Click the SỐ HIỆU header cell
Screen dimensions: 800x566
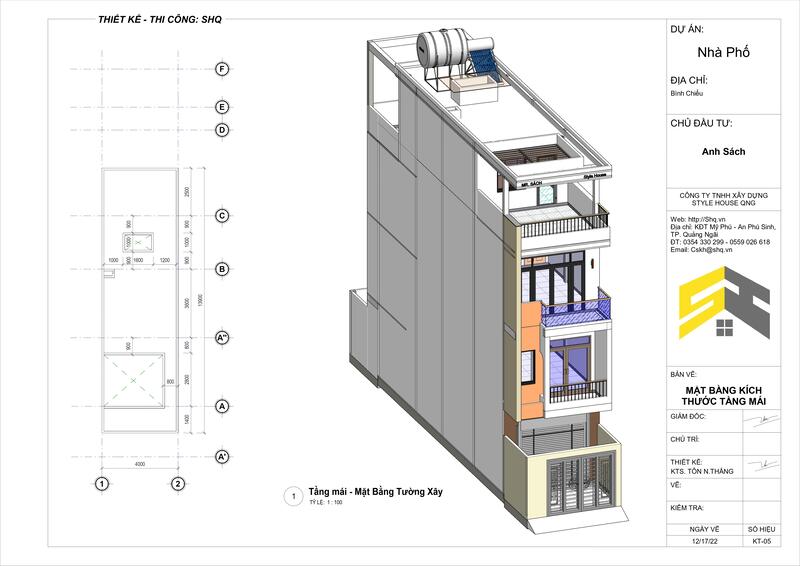(761, 529)
